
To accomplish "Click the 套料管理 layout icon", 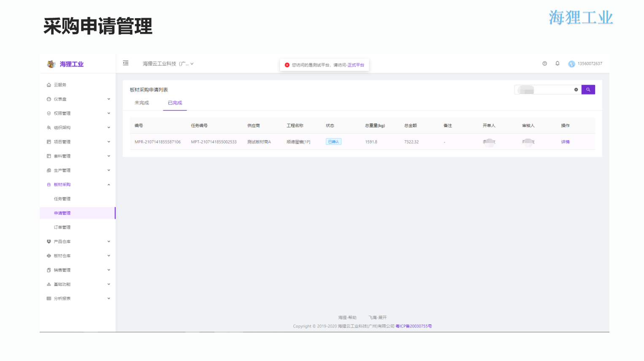I will 49,156.
